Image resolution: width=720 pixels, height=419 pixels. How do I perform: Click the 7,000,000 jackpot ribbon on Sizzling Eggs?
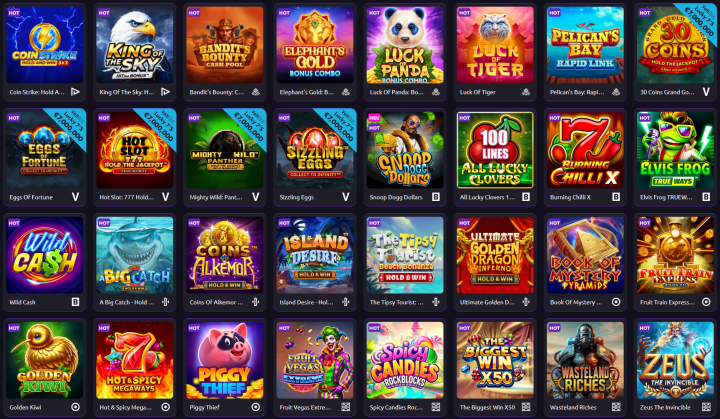(339, 125)
